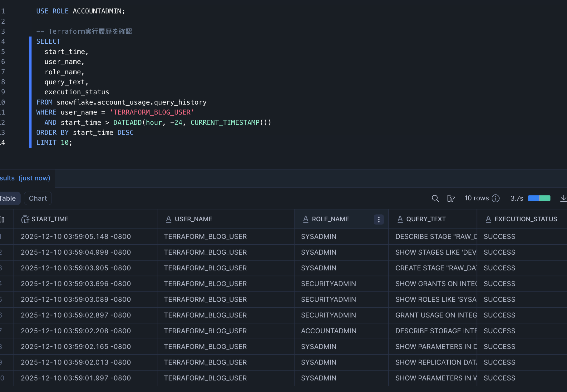567x392 pixels.
Task: Switch to the Table view
Action: [x=8, y=198]
